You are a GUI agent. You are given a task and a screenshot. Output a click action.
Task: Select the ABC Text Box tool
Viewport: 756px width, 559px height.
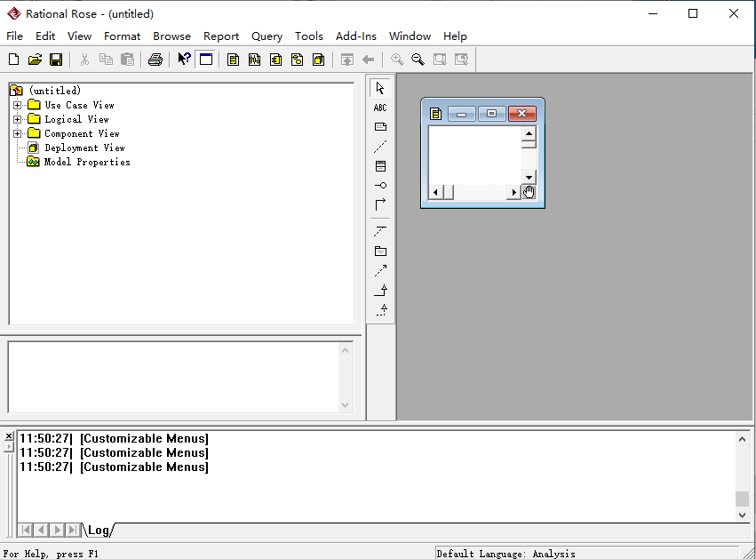[380, 108]
